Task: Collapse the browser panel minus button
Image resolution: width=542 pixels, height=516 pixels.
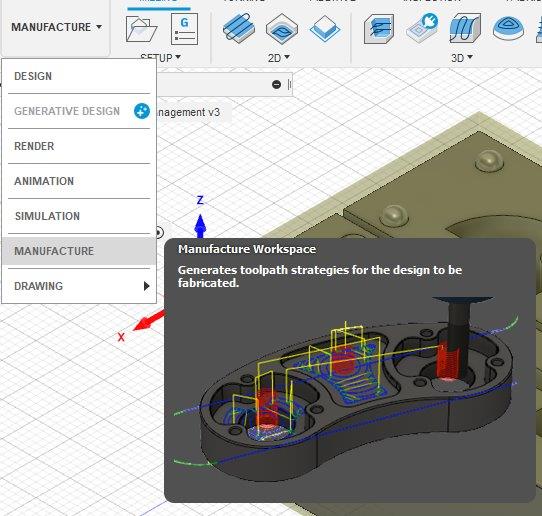Action: (x=276, y=84)
